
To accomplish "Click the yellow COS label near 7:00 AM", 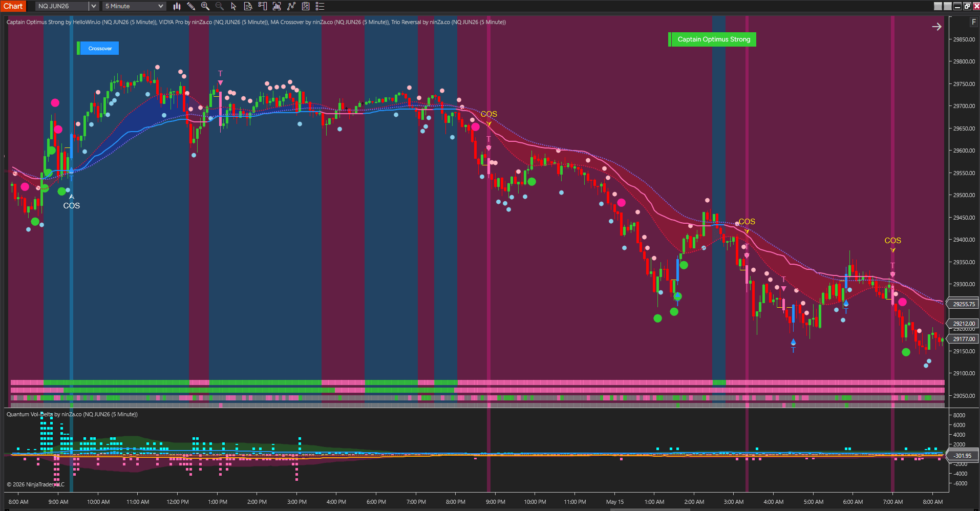I will click(892, 241).
